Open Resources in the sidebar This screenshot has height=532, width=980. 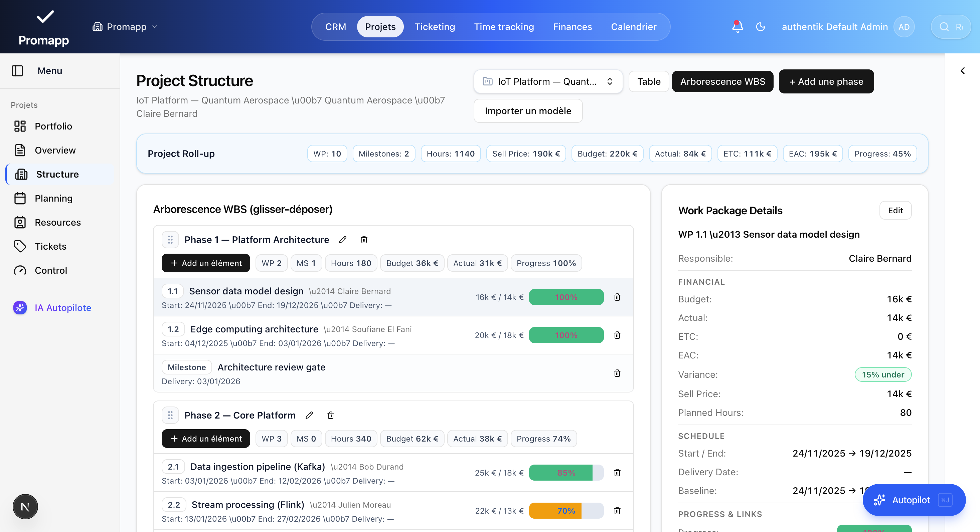pos(60,222)
